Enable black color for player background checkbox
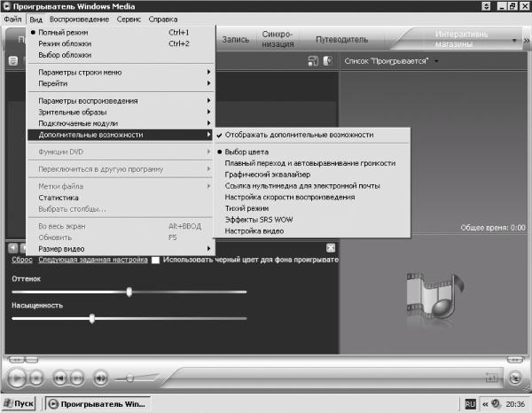Image resolution: width=532 pixels, height=413 pixels. pos(155,261)
